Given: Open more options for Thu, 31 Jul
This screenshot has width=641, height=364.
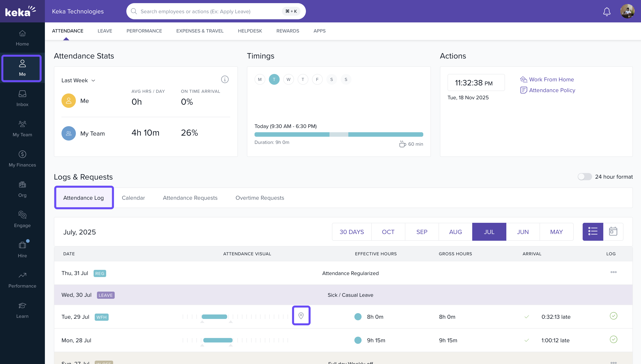Looking at the screenshot, I should (613, 272).
